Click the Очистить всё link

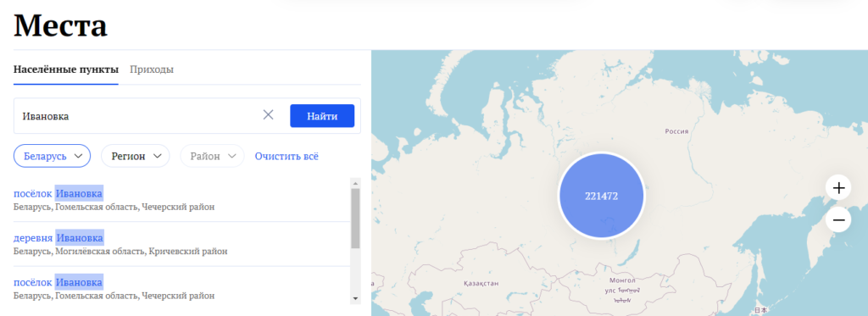click(x=287, y=156)
